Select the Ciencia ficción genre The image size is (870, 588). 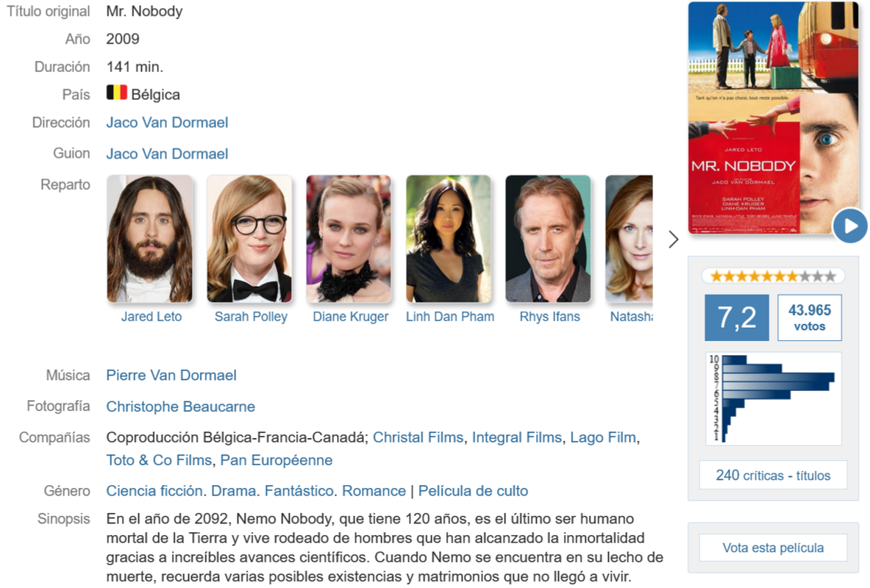click(x=154, y=491)
